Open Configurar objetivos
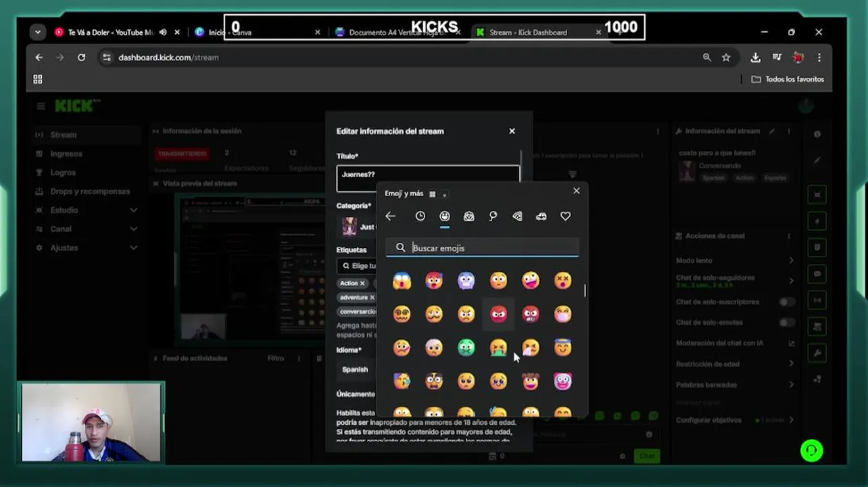This screenshot has height=487, width=868. click(x=736, y=420)
